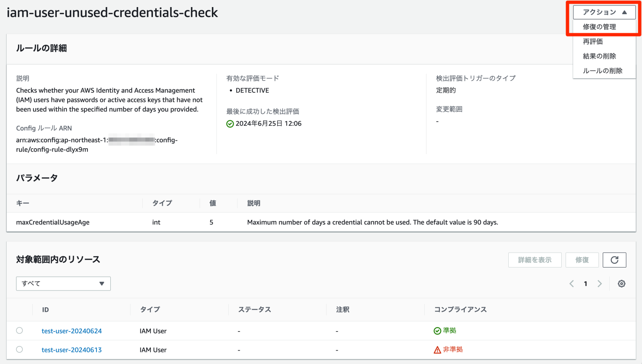Image resolution: width=642 pixels, height=364 pixels.
Task: Collapse the アクション dropdown menu
Action: 604,12
